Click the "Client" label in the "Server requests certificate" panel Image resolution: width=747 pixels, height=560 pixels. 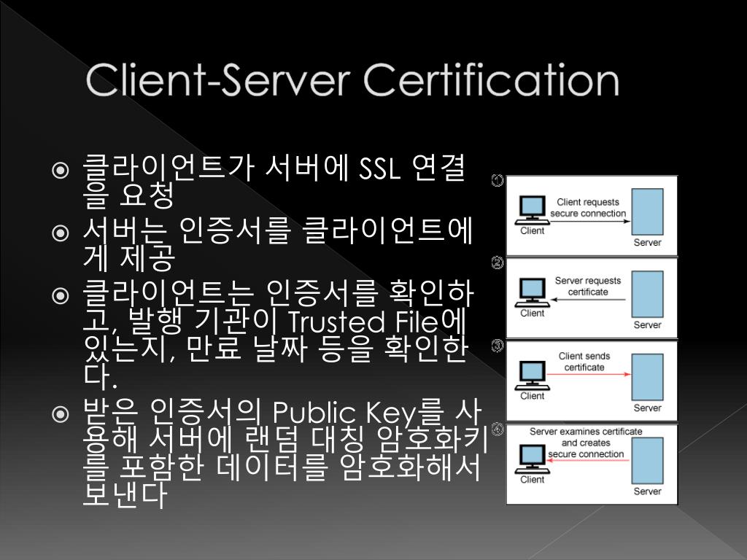click(532, 313)
